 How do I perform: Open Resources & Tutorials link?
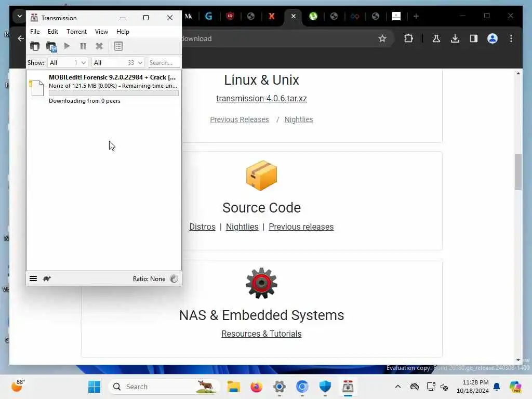point(261,334)
